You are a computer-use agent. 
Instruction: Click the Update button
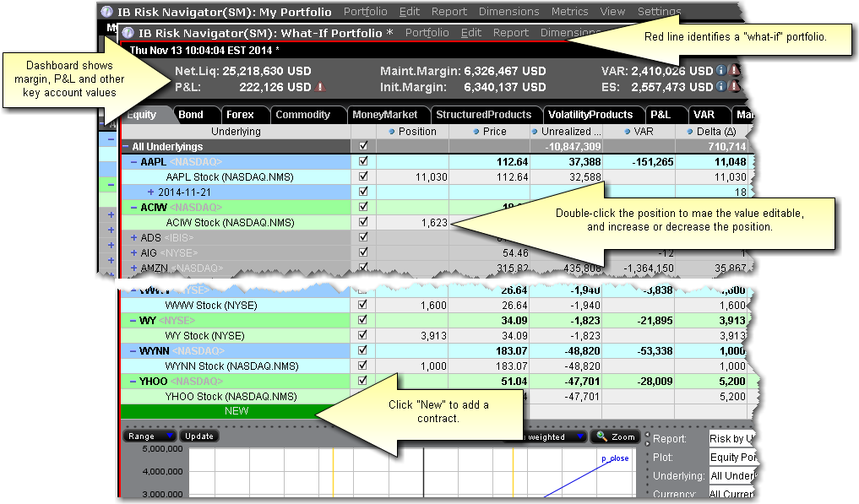pos(199,436)
